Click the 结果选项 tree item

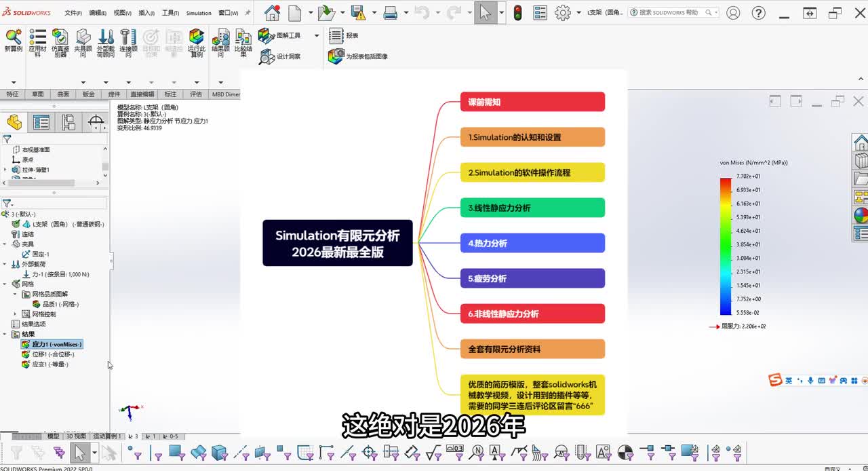[x=28, y=324]
